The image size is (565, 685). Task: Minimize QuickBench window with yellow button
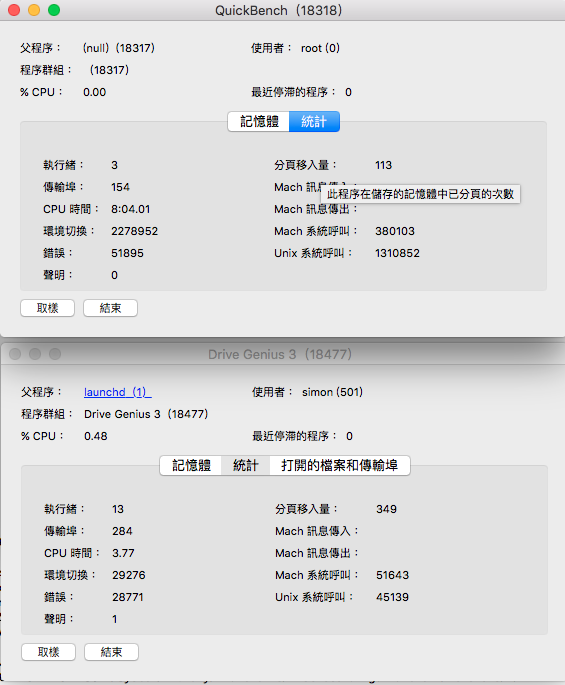(34, 10)
